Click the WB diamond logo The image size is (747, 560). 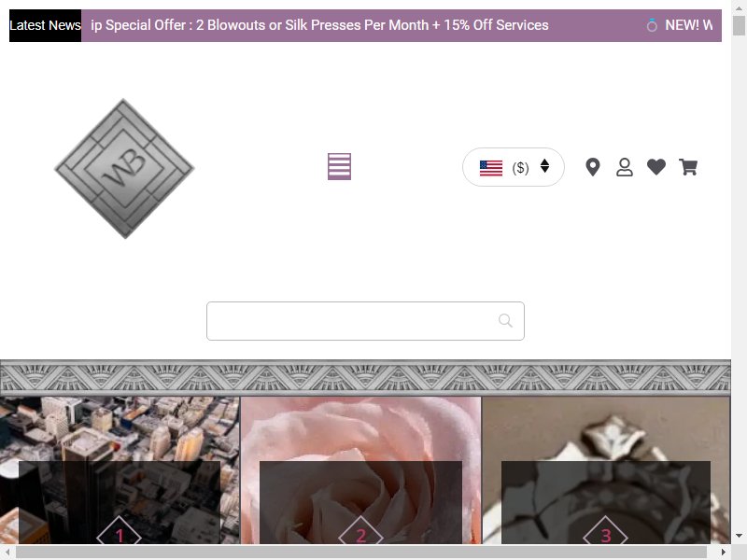click(124, 168)
